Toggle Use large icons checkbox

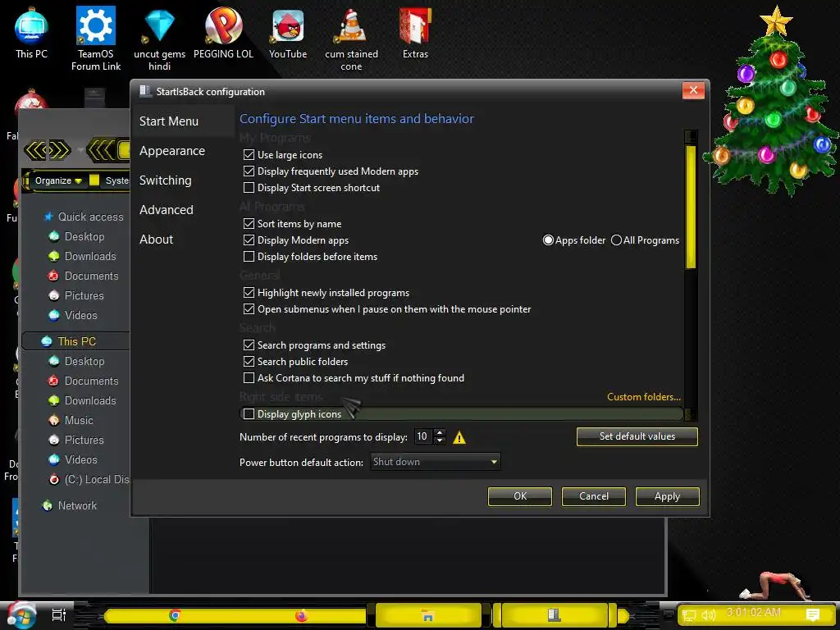click(249, 155)
